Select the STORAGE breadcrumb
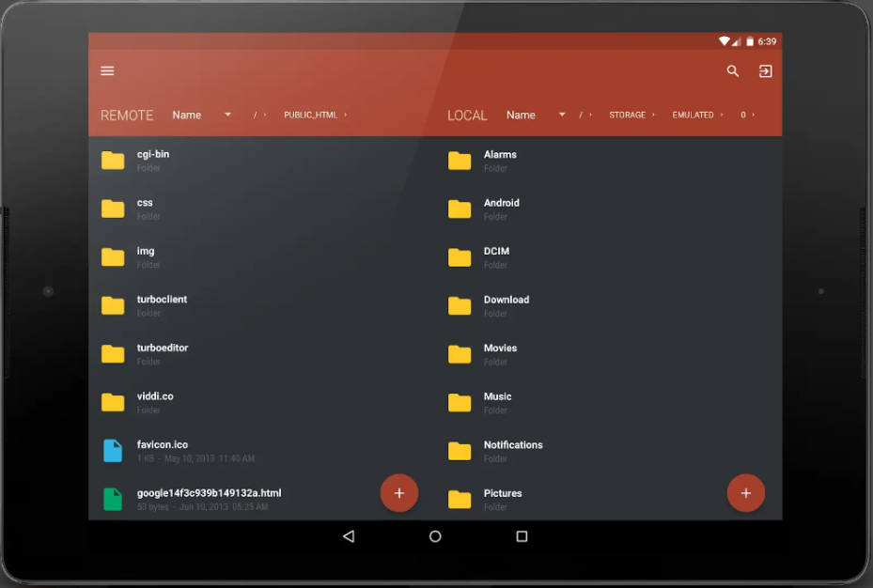This screenshot has width=873, height=588. pos(627,115)
